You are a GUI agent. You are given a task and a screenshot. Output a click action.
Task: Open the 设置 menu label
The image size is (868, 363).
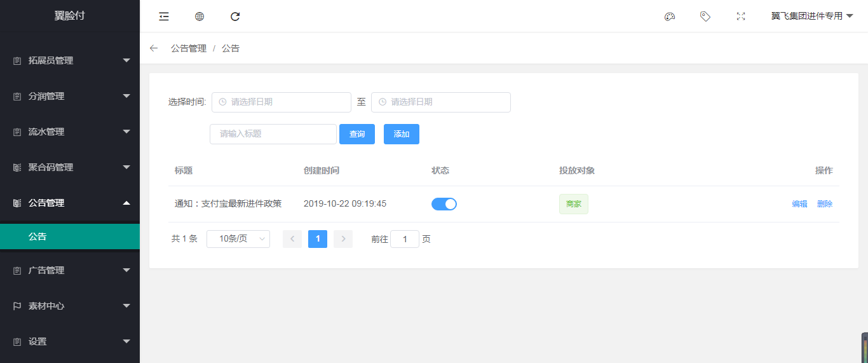[x=37, y=341]
